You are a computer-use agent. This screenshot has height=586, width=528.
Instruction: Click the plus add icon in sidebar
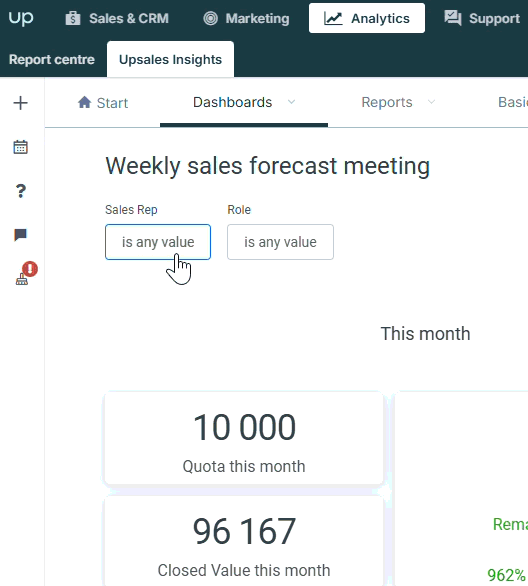(x=21, y=103)
